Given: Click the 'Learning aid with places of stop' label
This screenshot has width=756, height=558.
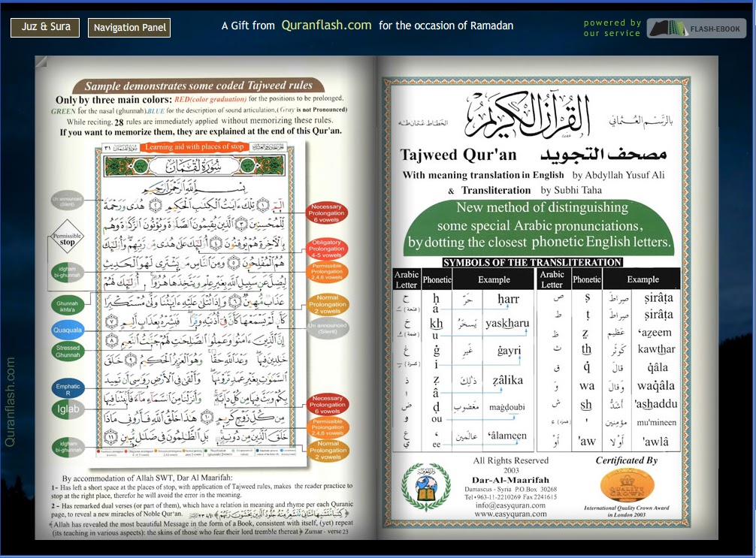Looking at the screenshot, I should [x=195, y=147].
